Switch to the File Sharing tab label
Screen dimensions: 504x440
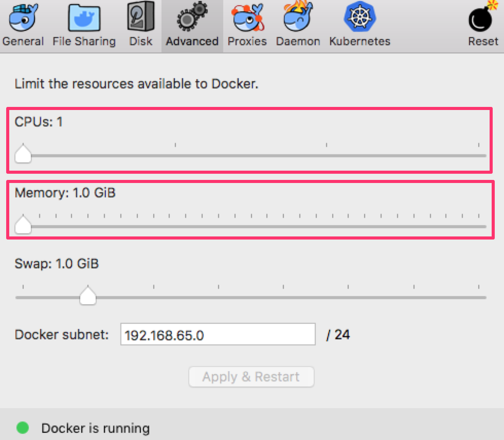click(84, 42)
